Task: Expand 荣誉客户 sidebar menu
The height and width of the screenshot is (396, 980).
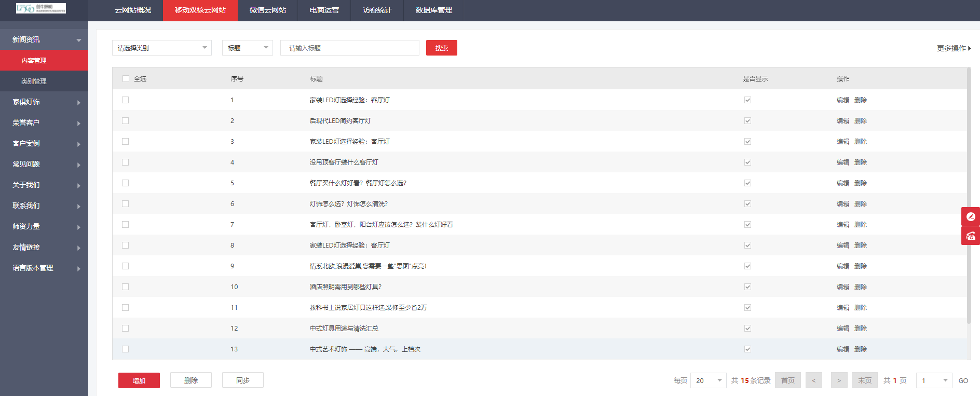Action: [44, 122]
